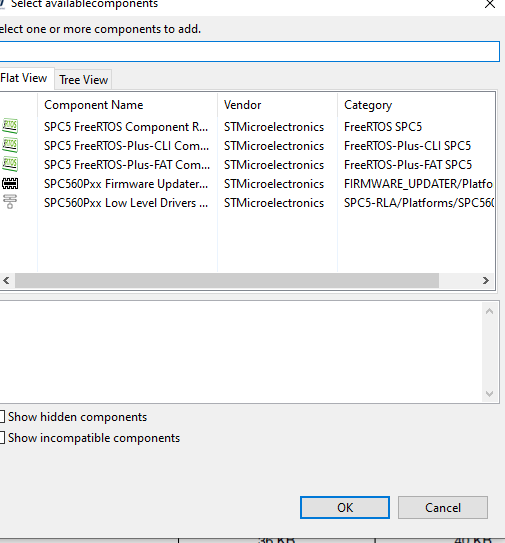Click the FreeRTOS-Plus-FAT component icon
Screen dimensions: 505x543
10,164
